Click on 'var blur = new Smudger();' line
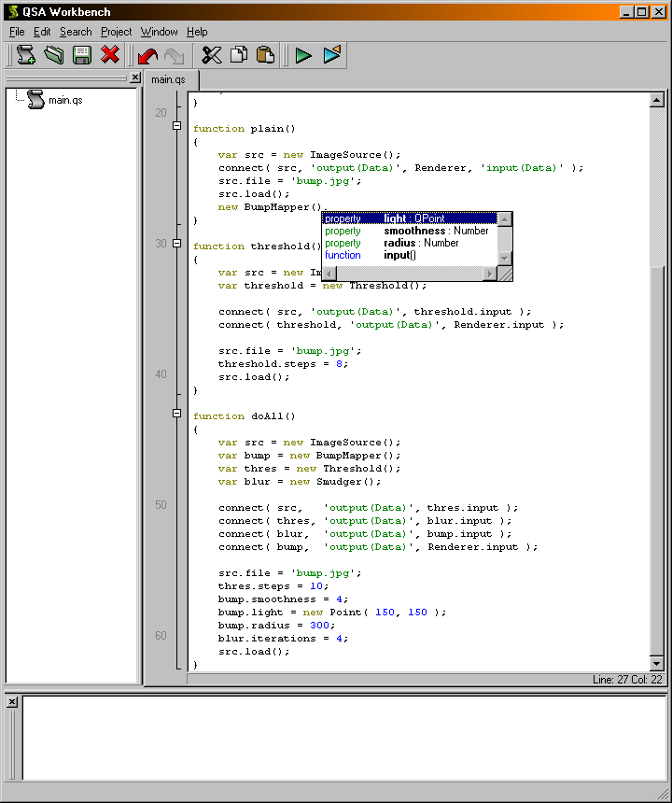The height and width of the screenshot is (803, 672). tap(300, 482)
